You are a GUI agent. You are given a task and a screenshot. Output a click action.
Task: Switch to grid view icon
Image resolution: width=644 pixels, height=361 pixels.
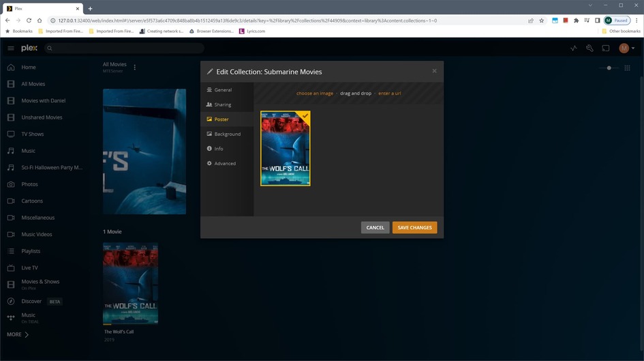[627, 68]
